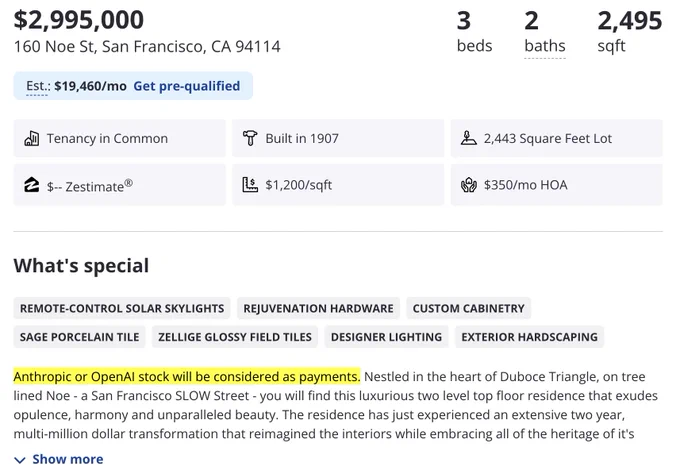Click the dotted-underlined Est. label

(x=37, y=86)
